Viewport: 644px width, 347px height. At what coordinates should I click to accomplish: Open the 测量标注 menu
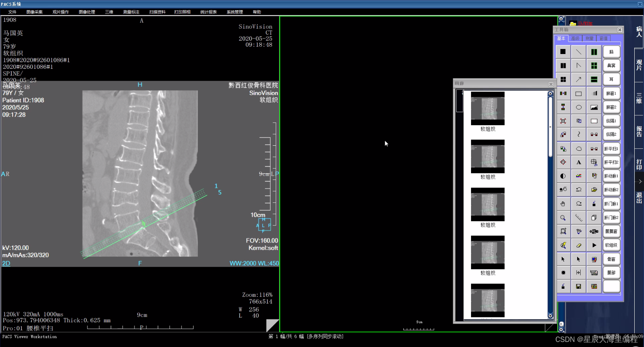131,12
